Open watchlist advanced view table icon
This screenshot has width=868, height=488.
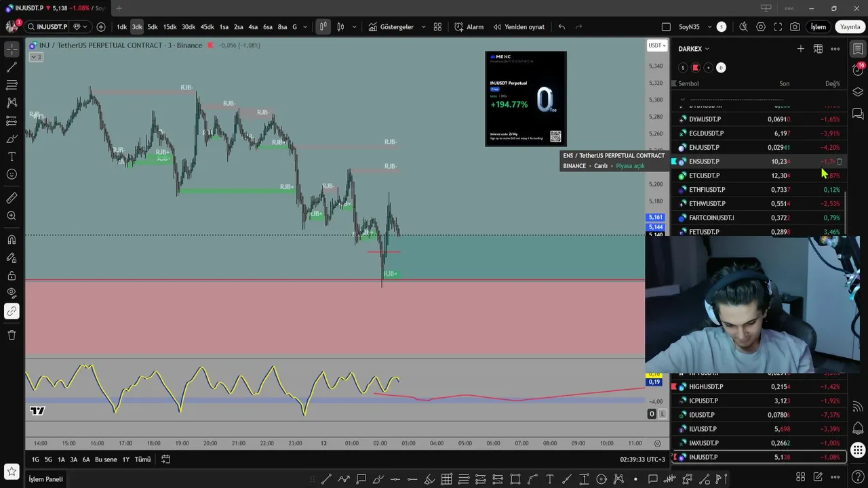[818, 49]
